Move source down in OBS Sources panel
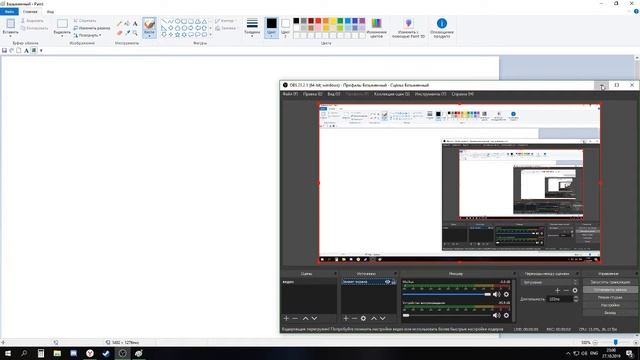This screenshot has height=360, width=640. (382, 318)
